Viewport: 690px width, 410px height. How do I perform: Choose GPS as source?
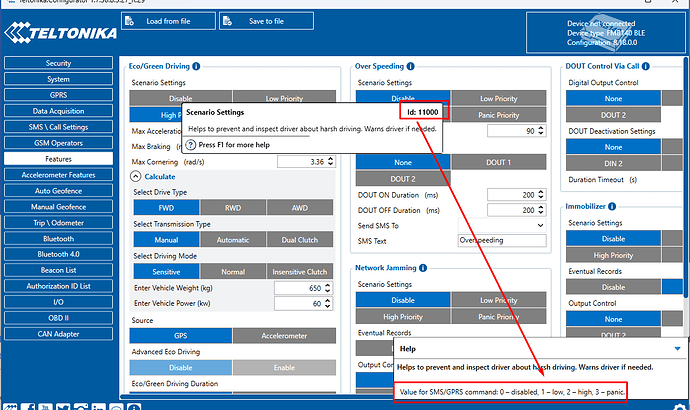point(180,336)
